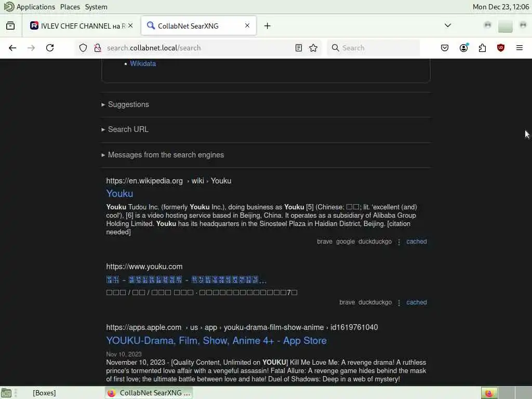
Task: Click the clock Mon Dec 23, 12:06
Action: pos(500,7)
